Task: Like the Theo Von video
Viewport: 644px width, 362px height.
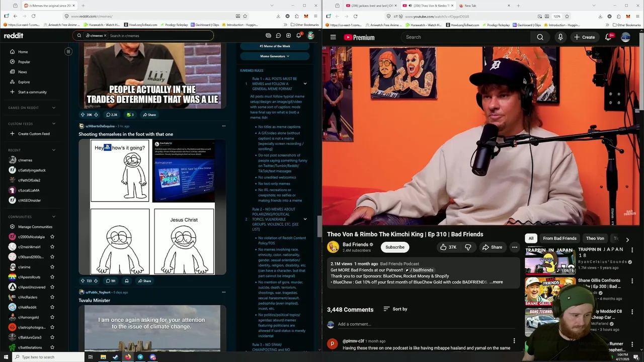Action: [448, 247]
